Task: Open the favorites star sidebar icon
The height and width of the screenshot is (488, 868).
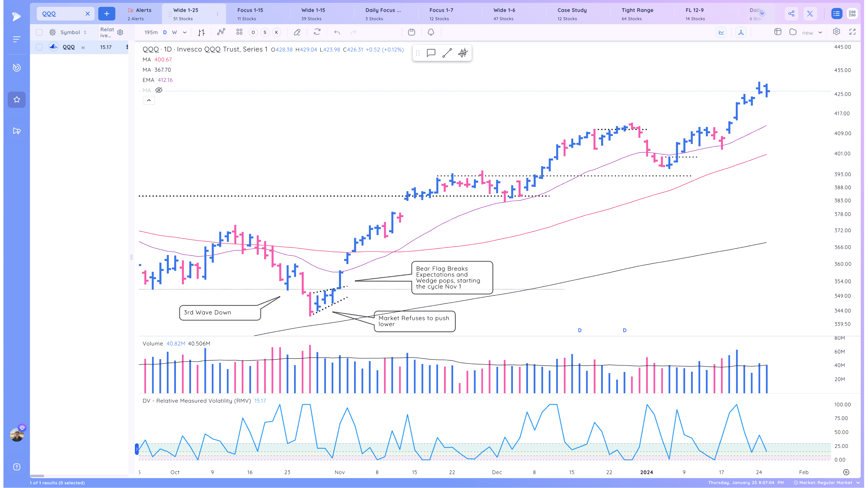Action: tap(17, 100)
